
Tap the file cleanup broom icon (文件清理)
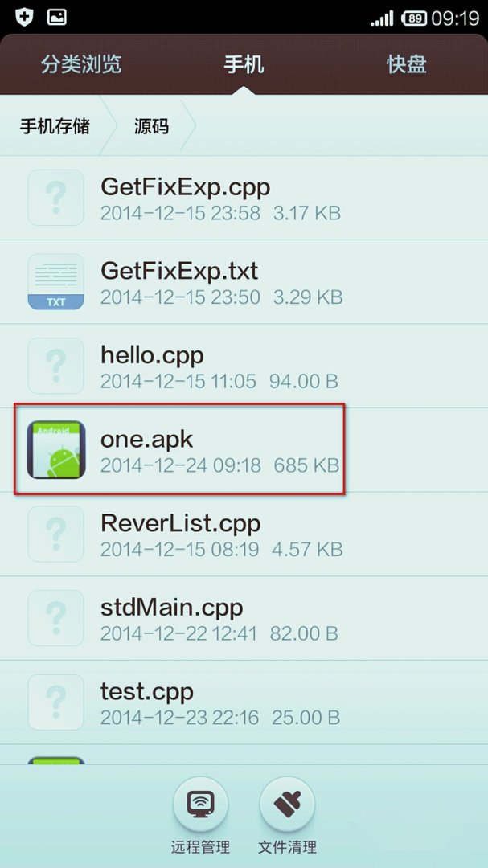pyautogui.click(x=287, y=805)
